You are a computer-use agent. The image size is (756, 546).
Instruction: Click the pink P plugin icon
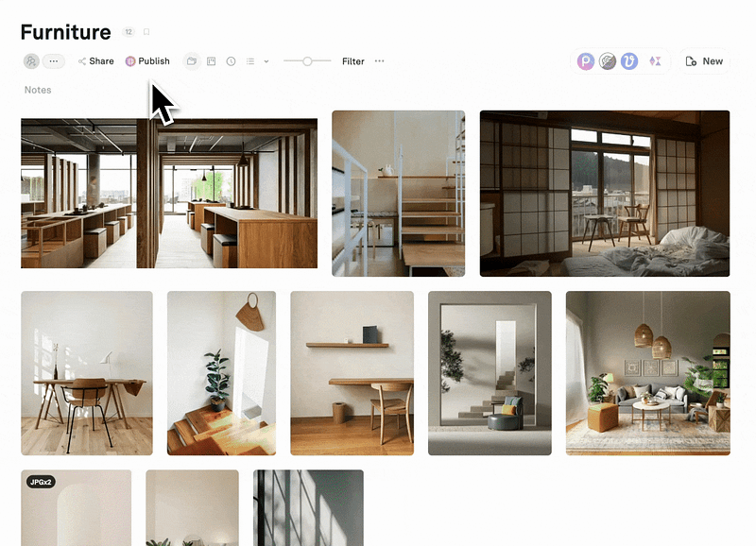[587, 61]
